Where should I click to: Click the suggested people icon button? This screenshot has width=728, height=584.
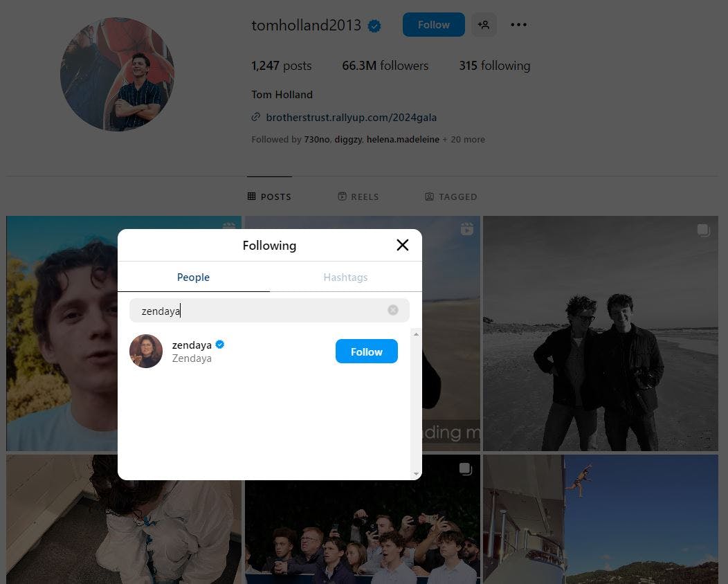(x=484, y=25)
